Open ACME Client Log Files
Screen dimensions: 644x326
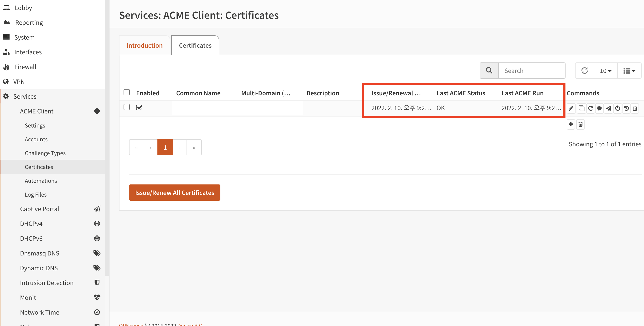coord(36,194)
